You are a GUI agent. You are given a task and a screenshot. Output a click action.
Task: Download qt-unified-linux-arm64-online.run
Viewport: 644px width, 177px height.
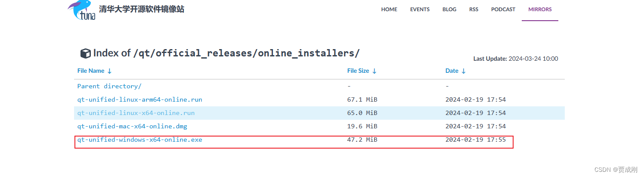pos(140,99)
